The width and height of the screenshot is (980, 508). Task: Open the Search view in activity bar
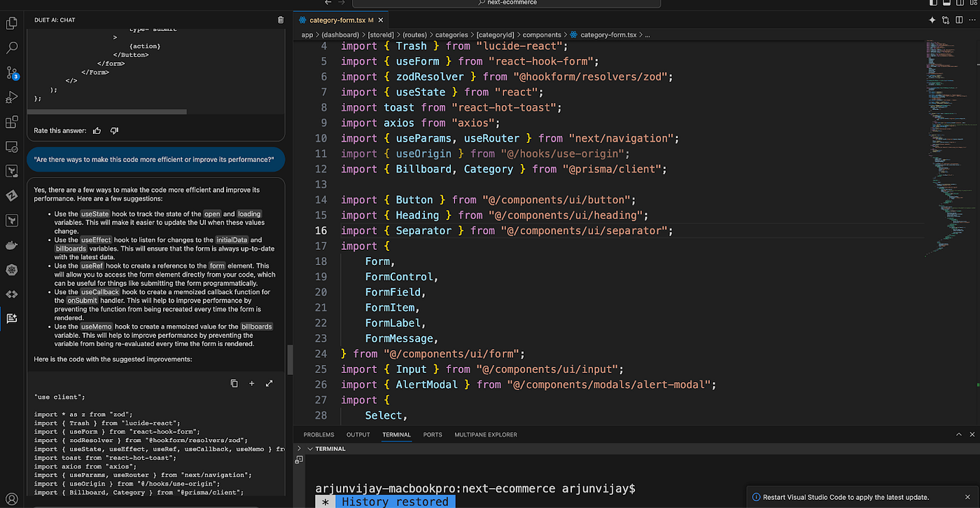click(11, 48)
